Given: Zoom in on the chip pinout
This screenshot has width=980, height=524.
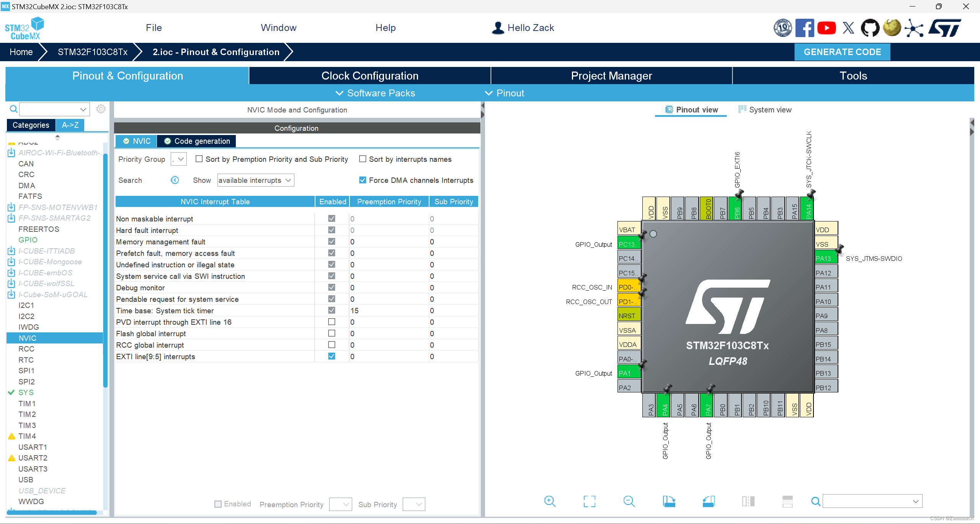Looking at the screenshot, I should [x=550, y=501].
